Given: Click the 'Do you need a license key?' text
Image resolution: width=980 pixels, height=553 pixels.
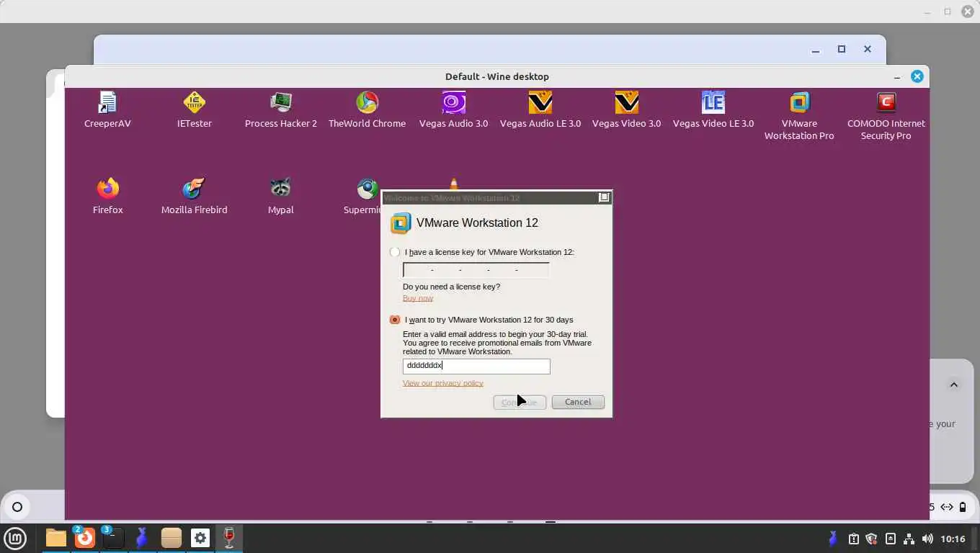Looking at the screenshot, I should pos(451,287).
